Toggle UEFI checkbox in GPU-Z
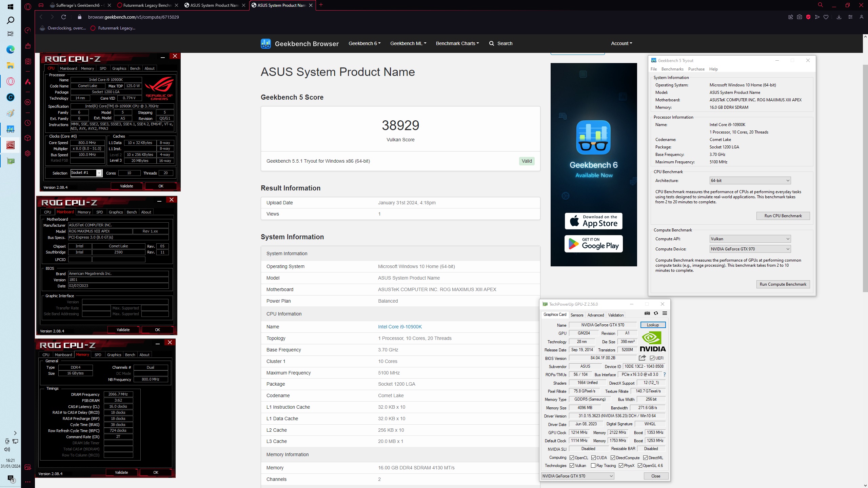This screenshot has height=488, width=868. click(652, 358)
